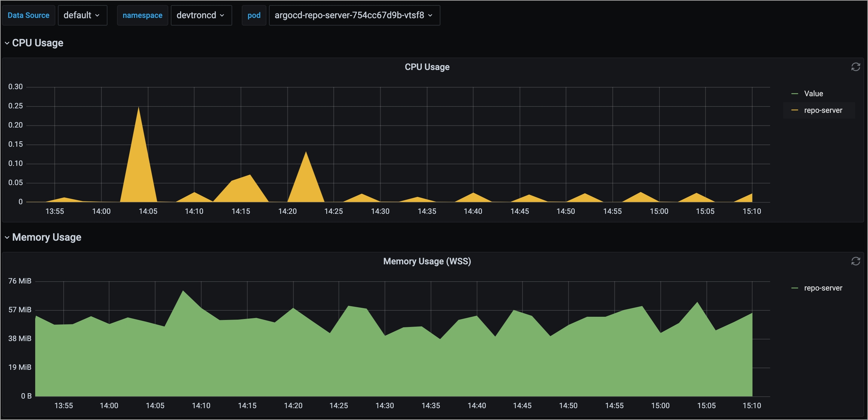Refresh the CPU Usage panel

855,67
